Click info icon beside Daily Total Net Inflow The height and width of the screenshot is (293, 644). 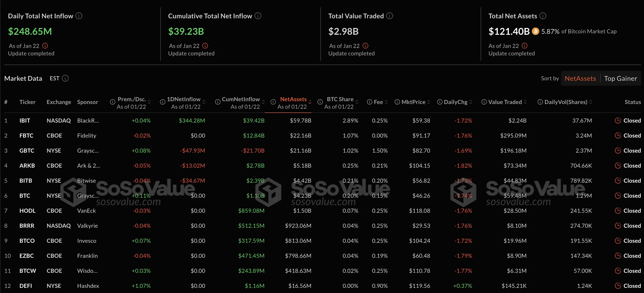click(79, 16)
